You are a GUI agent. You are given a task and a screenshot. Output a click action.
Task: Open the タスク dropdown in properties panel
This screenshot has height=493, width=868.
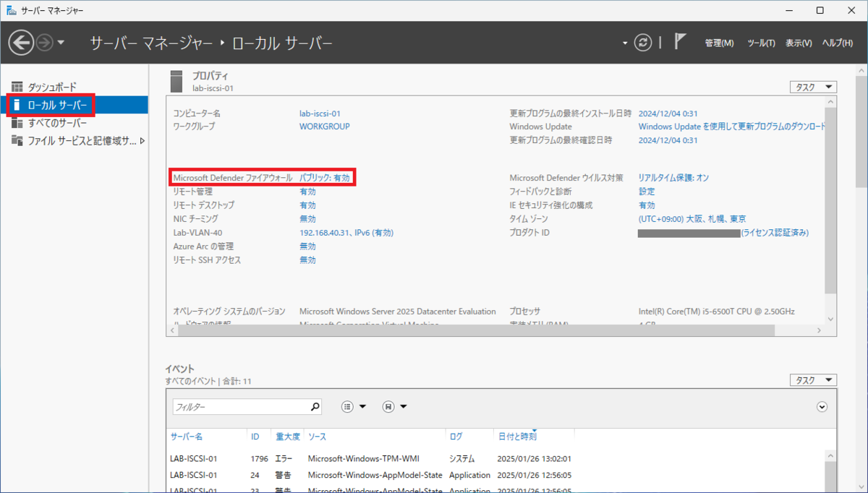[x=813, y=87]
